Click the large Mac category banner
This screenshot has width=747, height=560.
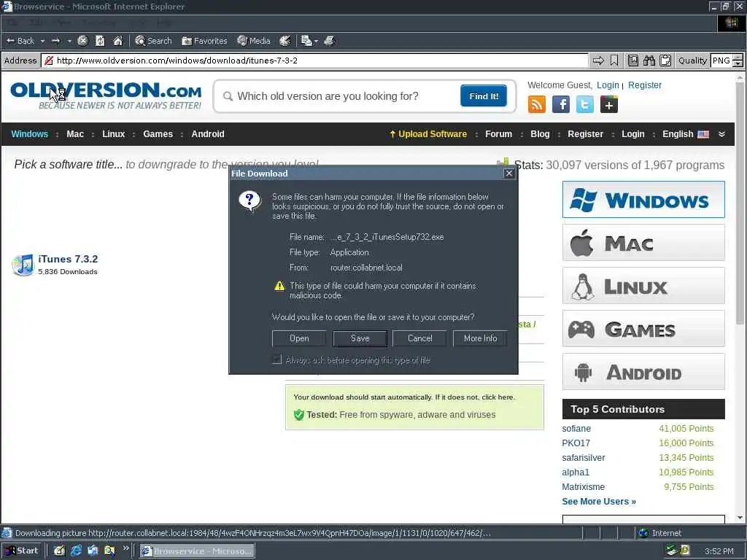click(x=643, y=243)
